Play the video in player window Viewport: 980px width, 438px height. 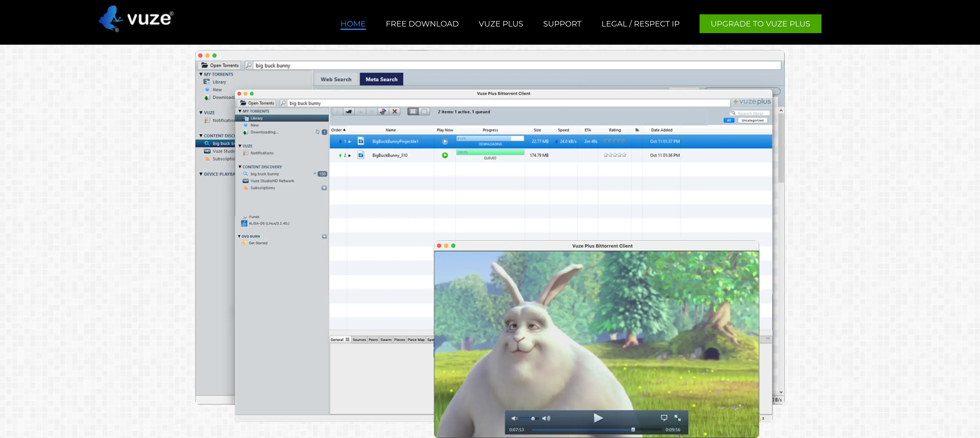[x=598, y=418]
